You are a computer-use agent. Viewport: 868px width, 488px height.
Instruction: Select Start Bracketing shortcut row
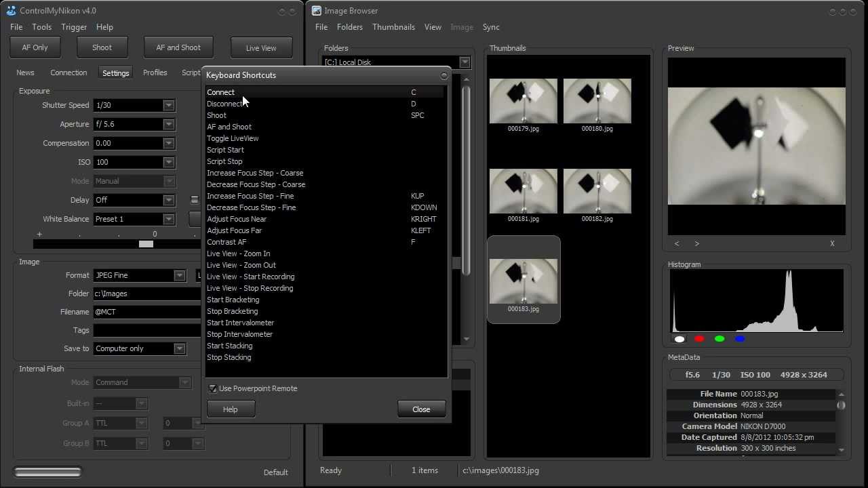[325, 300]
